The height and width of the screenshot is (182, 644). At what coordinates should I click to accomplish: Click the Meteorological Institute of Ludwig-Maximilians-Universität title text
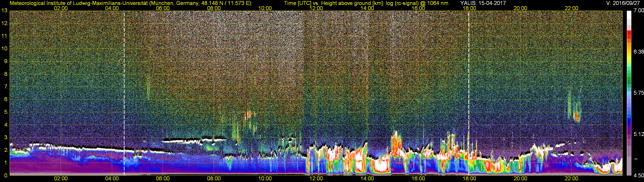(131, 3)
